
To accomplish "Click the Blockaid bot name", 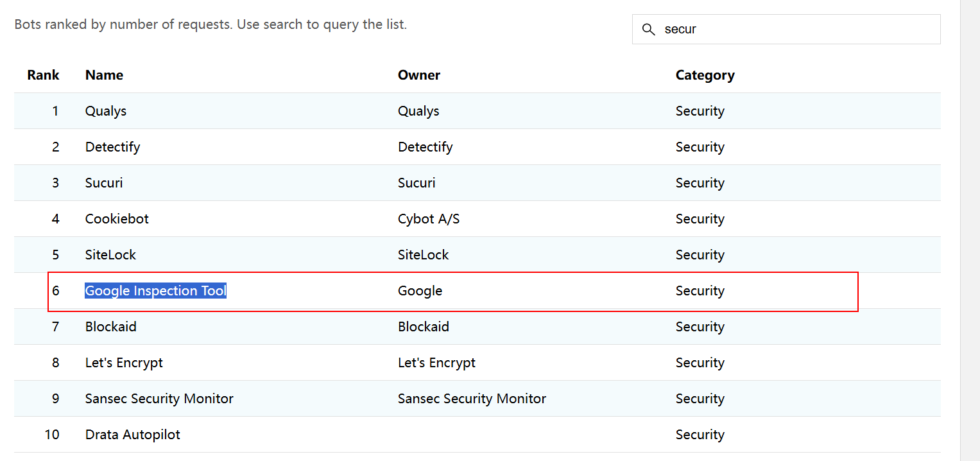I will tap(110, 327).
